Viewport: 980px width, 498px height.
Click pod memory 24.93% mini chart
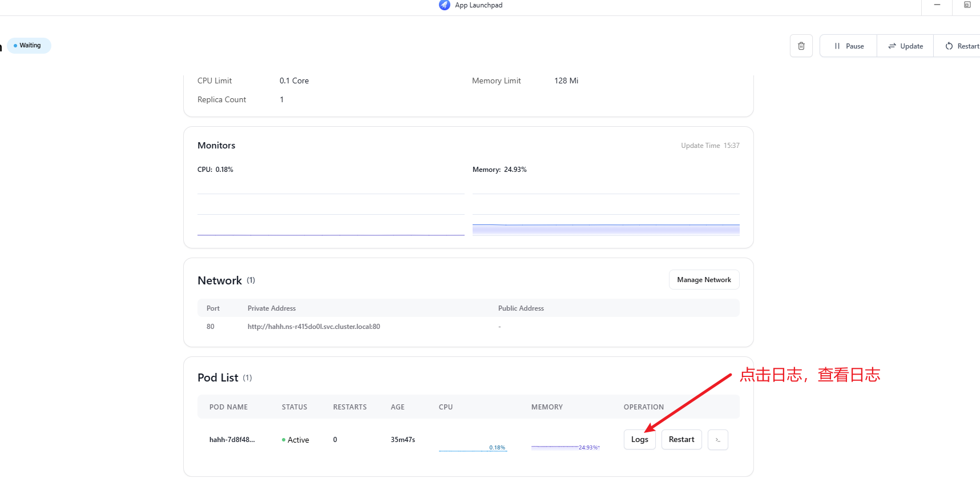pyautogui.click(x=565, y=446)
